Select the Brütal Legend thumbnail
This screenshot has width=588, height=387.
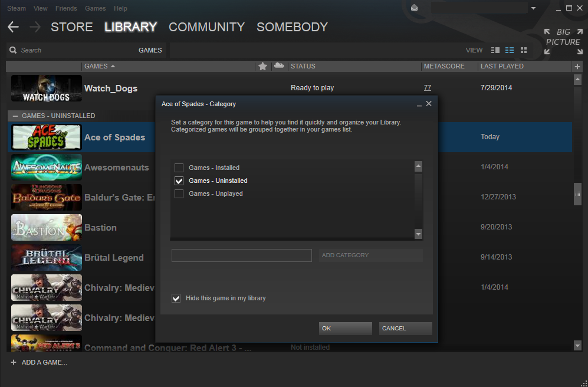tap(47, 258)
